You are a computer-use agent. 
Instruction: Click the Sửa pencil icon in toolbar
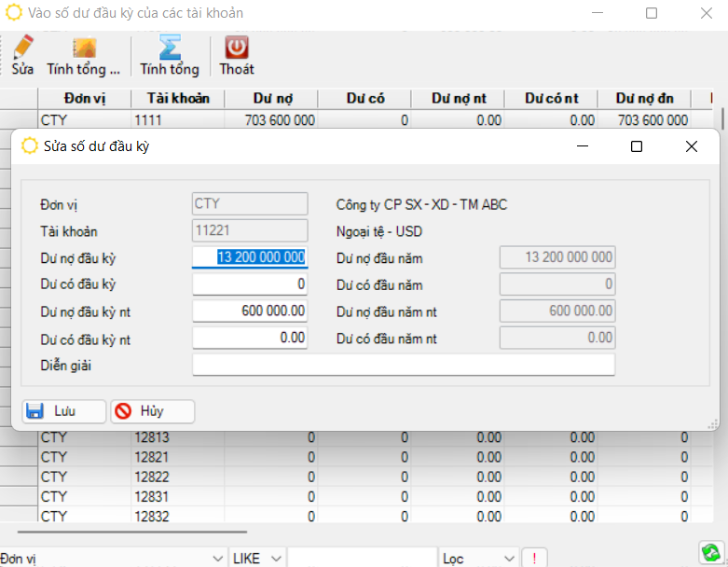[23, 48]
